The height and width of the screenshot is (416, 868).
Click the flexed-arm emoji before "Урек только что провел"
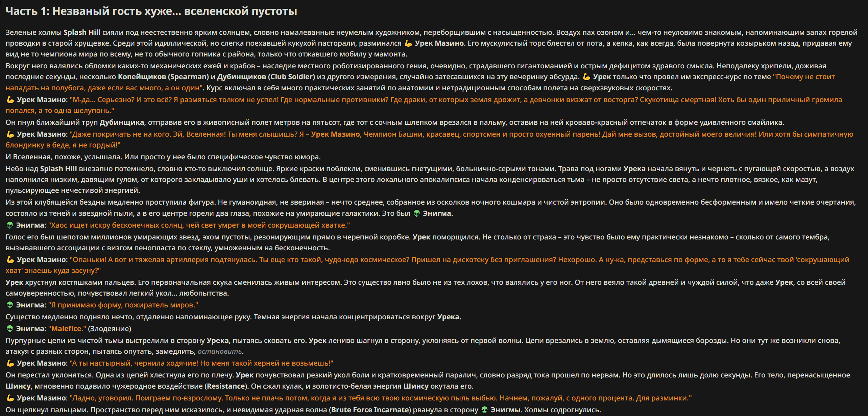[586, 77]
